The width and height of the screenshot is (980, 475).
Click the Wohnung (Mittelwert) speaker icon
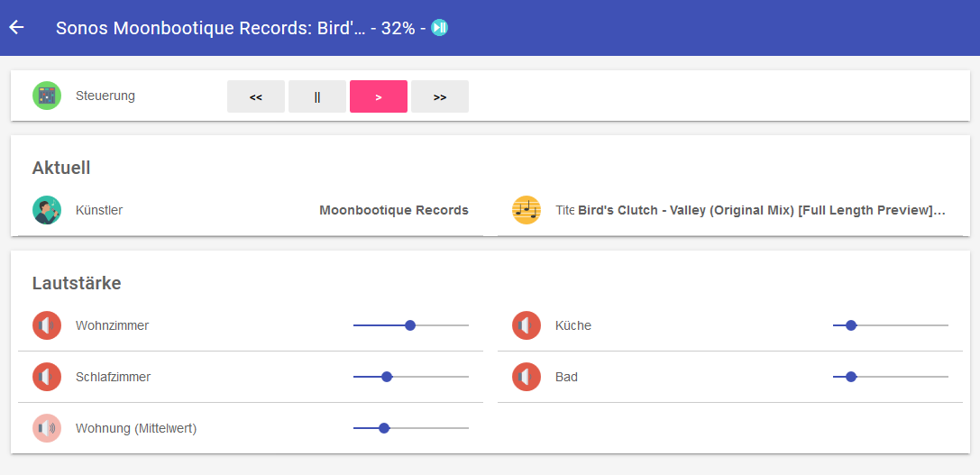(x=47, y=428)
